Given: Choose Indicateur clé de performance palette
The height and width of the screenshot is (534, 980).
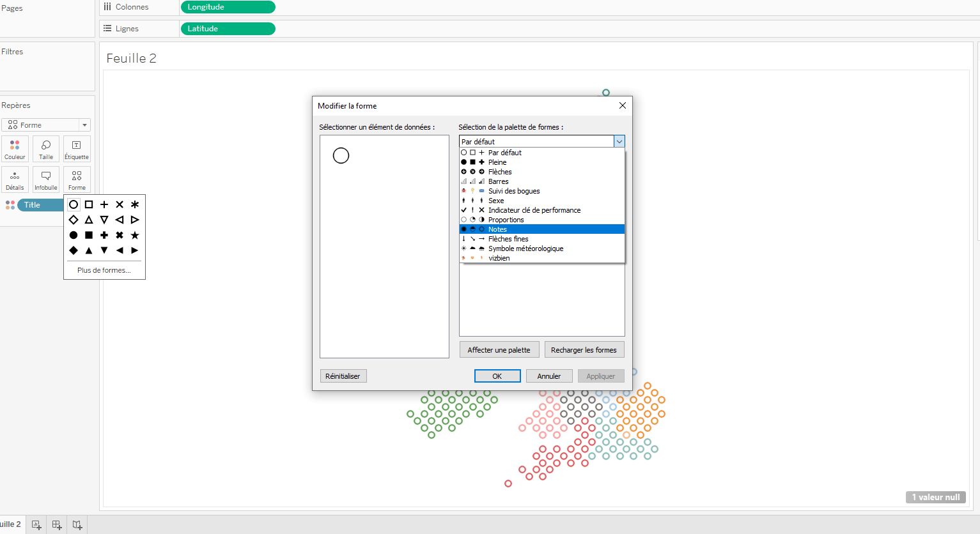Looking at the screenshot, I should tap(542, 210).
